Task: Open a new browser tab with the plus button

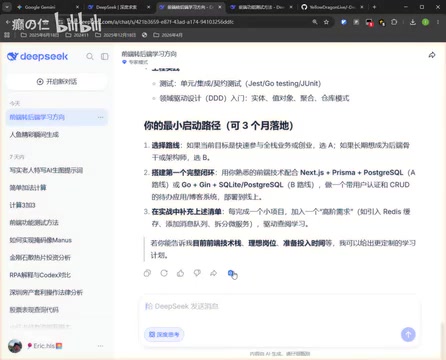Action: point(374,7)
